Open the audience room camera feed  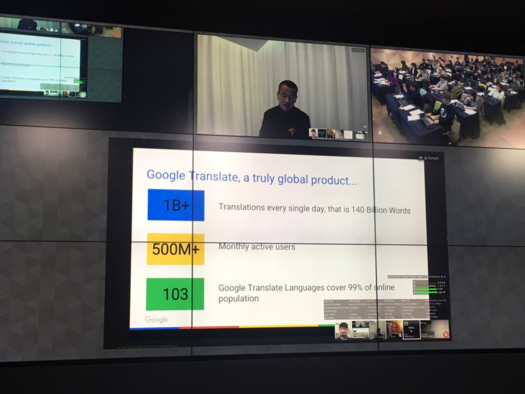pos(448,97)
